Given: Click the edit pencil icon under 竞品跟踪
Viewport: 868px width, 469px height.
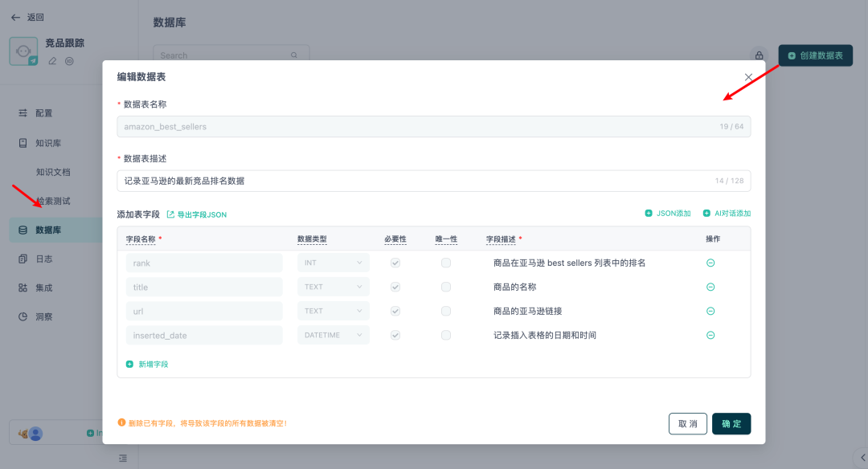Looking at the screenshot, I should 53,61.
